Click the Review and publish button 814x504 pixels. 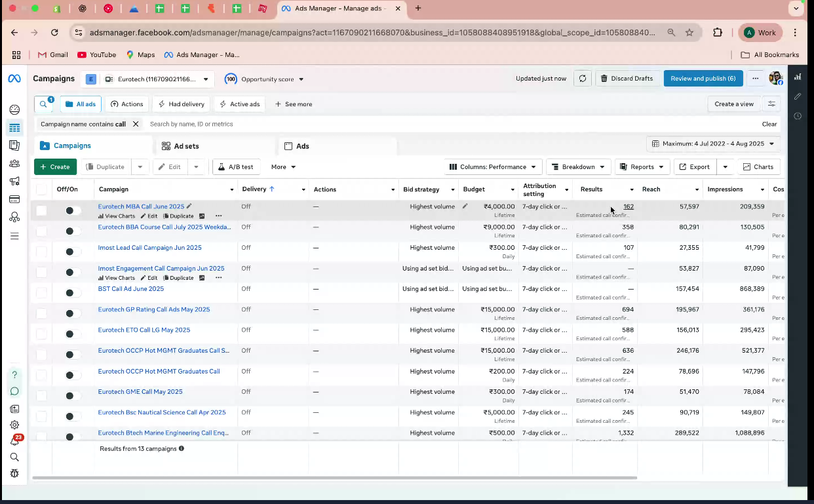pyautogui.click(x=703, y=79)
